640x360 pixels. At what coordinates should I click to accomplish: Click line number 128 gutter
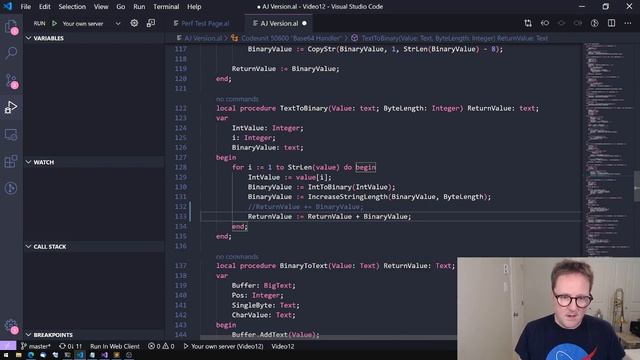point(180,167)
